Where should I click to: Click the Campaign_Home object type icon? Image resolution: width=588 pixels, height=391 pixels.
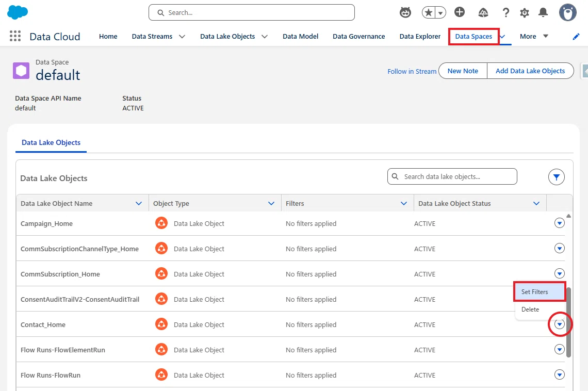(x=161, y=223)
